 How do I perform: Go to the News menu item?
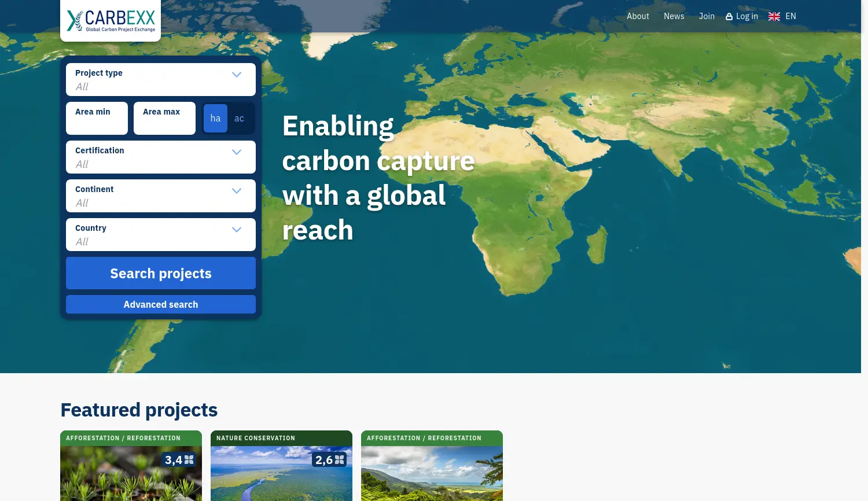[674, 16]
